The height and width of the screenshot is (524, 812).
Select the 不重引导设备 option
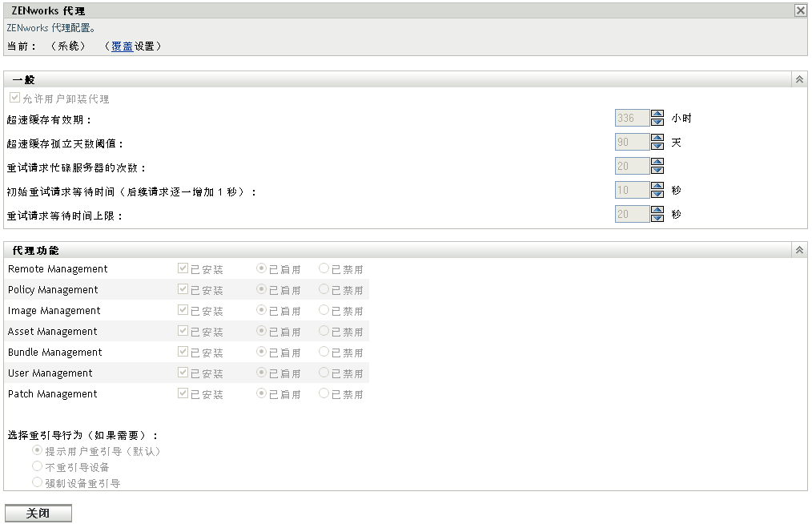tap(37, 466)
